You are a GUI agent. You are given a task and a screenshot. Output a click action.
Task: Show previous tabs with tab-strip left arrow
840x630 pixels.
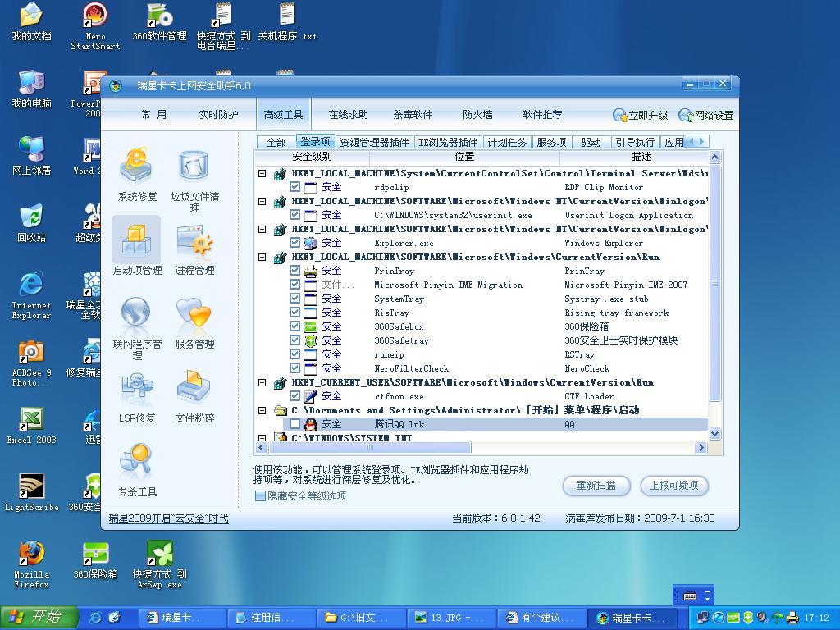click(x=691, y=141)
